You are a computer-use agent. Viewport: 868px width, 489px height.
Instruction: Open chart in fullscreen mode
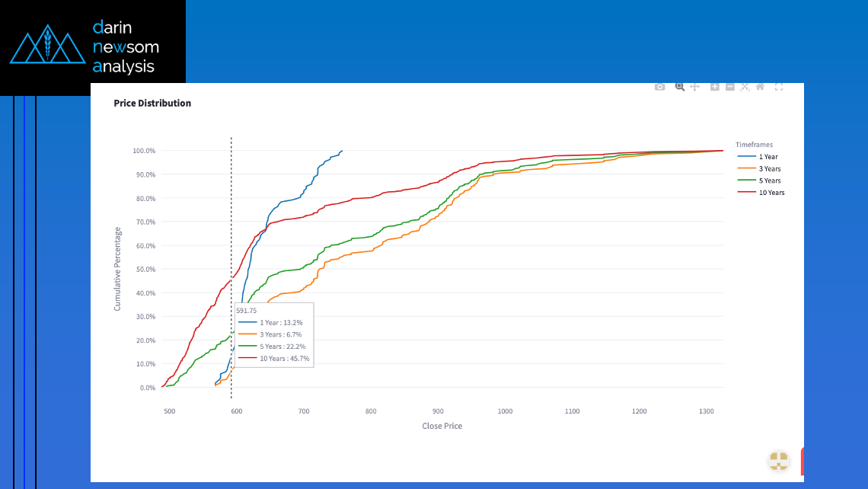pyautogui.click(x=779, y=87)
